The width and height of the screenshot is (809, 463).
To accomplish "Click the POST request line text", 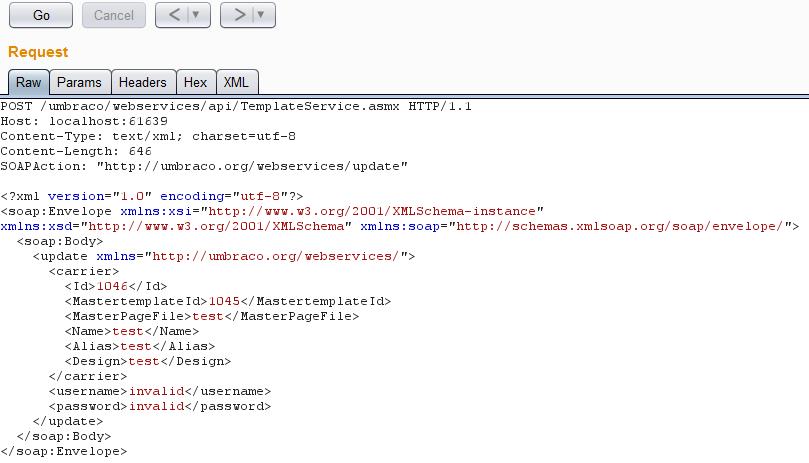I will [x=236, y=106].
